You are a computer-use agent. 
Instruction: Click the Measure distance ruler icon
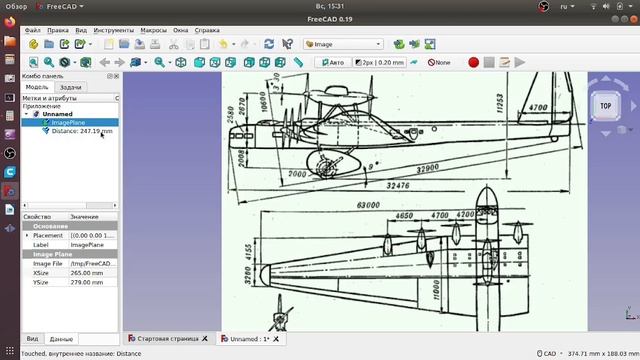[x=299, y=62]
